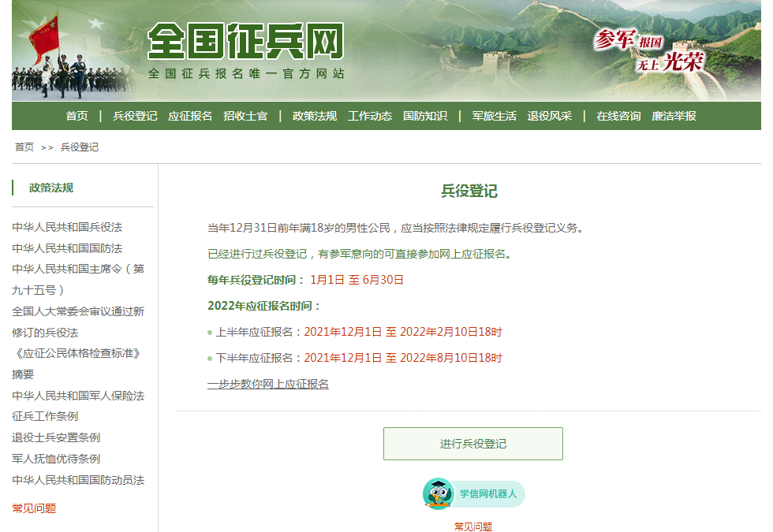The height and width of the screenshot is (532, 773).
Task: Open 《应征公民体格检查标准》摘要 link
Action: click(x=77, y=363)
